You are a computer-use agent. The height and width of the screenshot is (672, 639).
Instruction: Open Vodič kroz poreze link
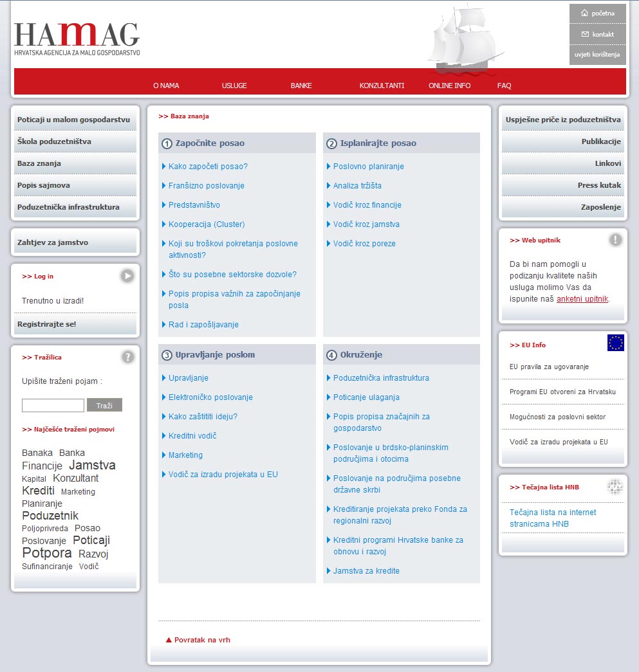point(364,244)
